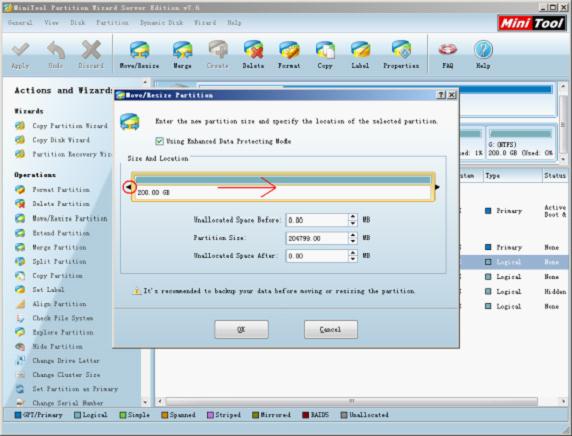The image size is (572, 436).
Task: Click the Create toolbar icon
Action: click(x=218, y=55)
